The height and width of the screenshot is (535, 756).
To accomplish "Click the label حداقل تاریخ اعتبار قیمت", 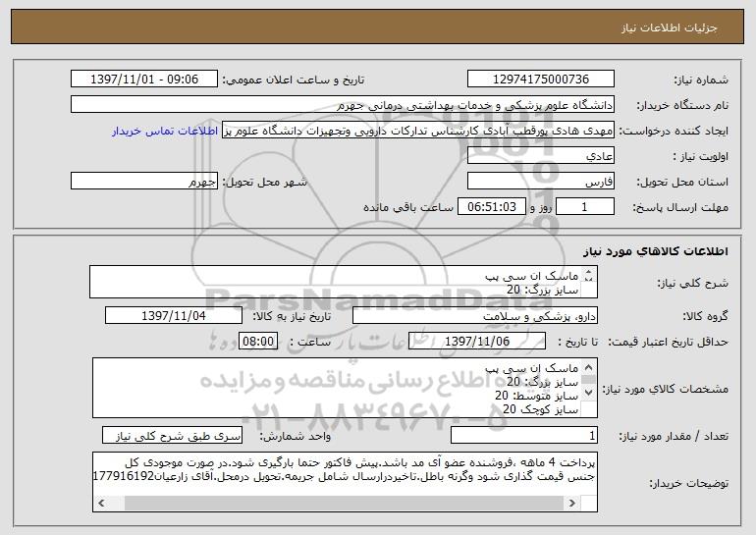I will point(668,342).
